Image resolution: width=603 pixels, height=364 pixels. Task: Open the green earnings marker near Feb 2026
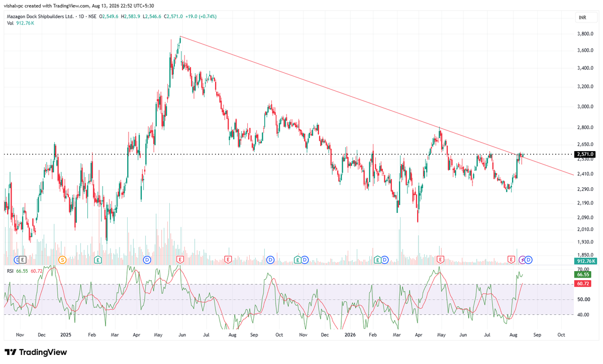point(377,260)
